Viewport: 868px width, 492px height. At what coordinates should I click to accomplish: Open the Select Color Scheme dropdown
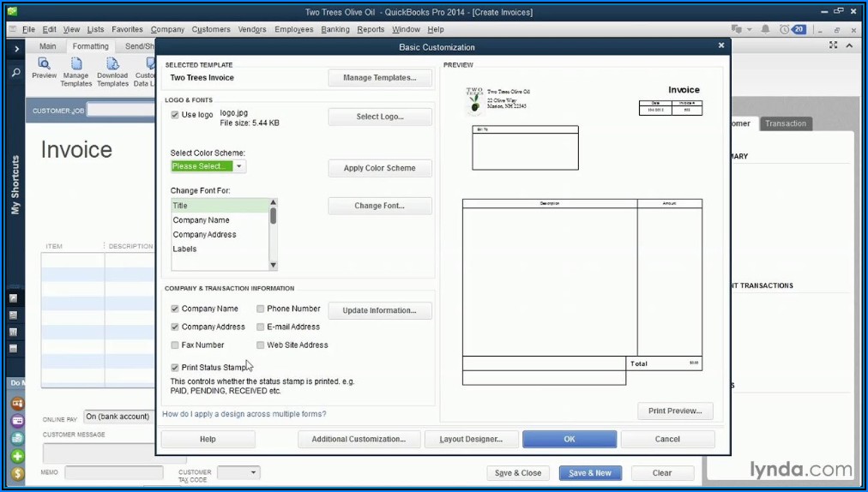[239, 166]
